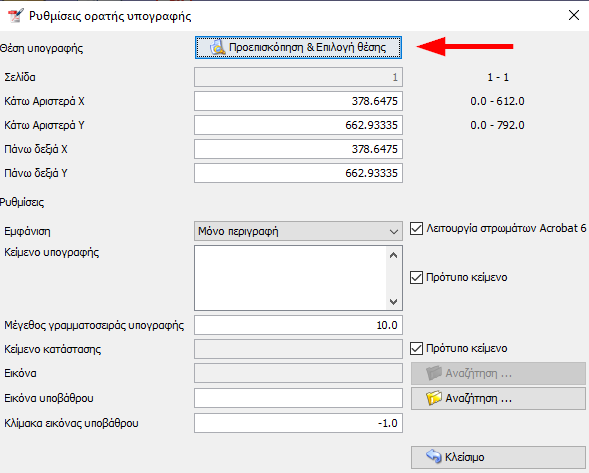Click Προεπισκόπηση & Επιλογή θέσης button
The width and height of the screenshot is (589, 473).
click(x=298, y=47)
